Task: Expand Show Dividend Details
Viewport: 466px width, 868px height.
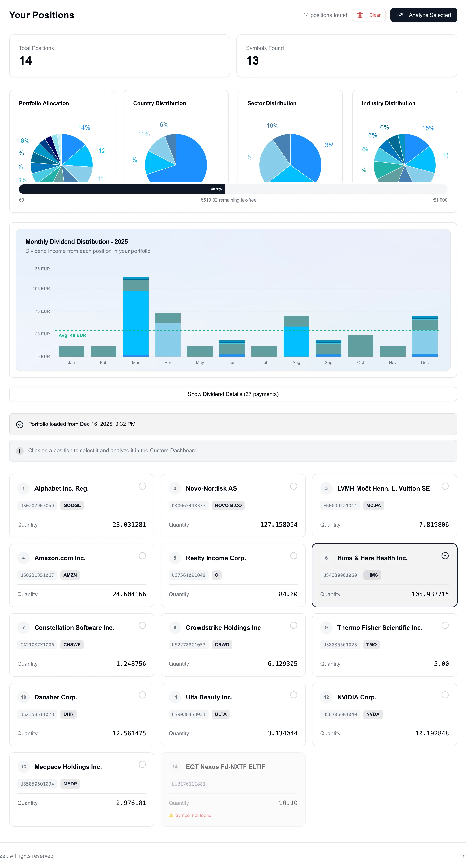Action: [x=233, y=394]
